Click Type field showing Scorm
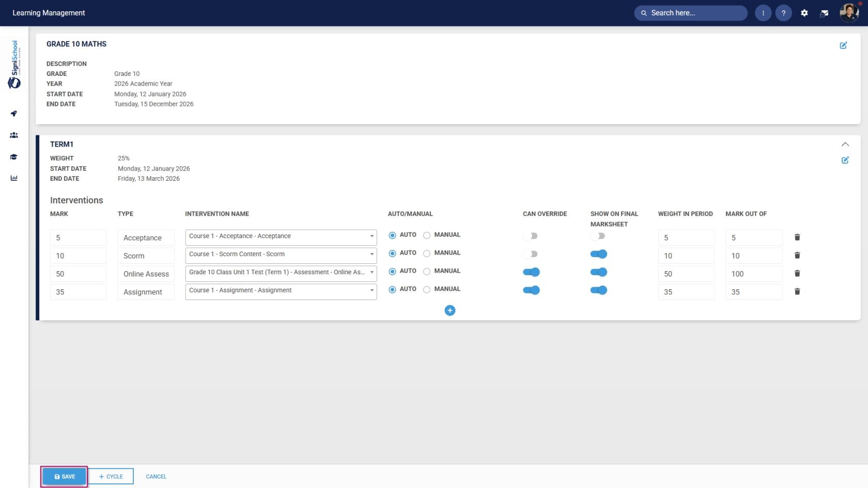Screen dimensions: 868x488 [x=146, y=256]
